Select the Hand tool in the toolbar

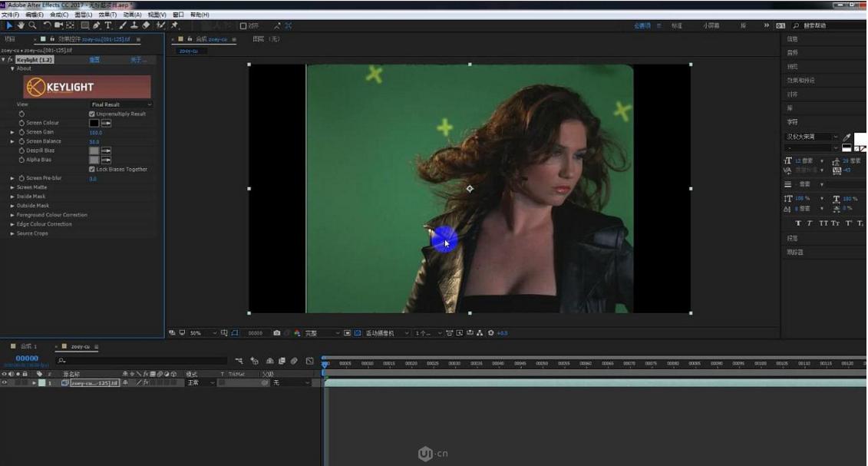(x=21, y=25)
